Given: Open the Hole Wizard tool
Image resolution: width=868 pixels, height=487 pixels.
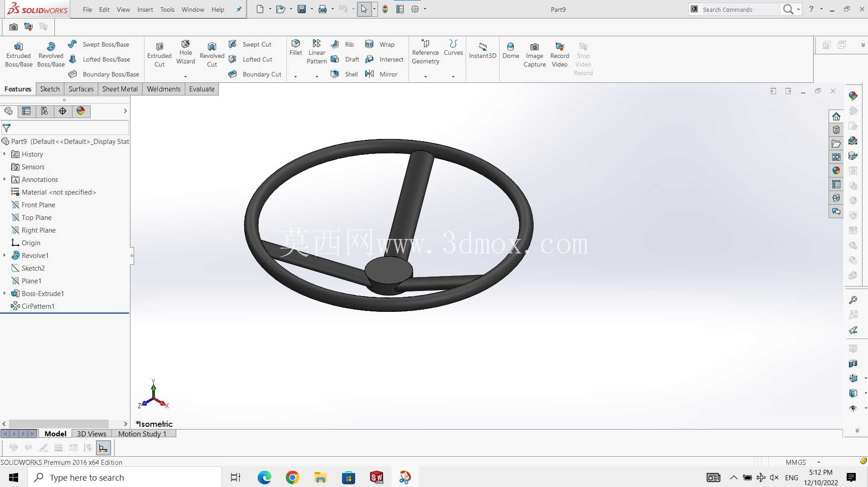Looking at the screenshot, I should (186, 53).
